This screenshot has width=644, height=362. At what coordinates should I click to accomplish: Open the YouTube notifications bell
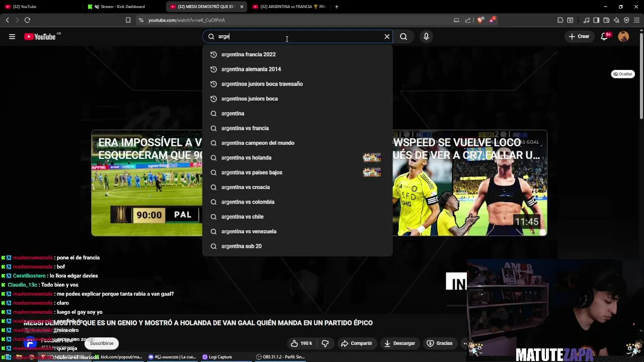[605, 36]
